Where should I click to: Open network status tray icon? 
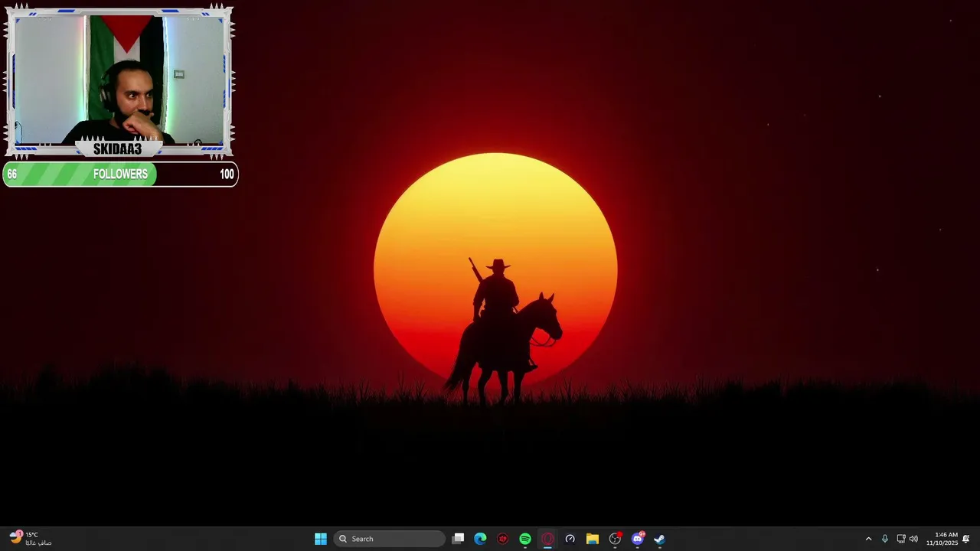tap(900, 539)
